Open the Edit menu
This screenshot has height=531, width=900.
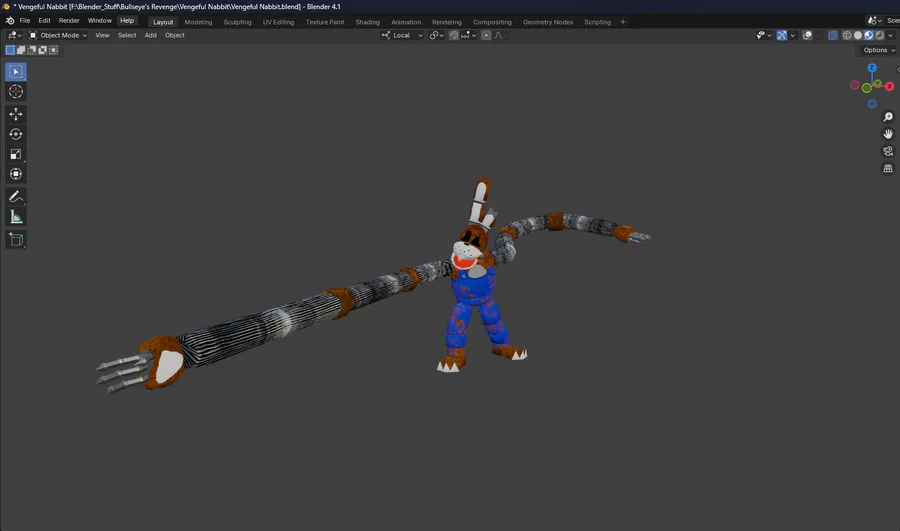[x=44, y=21]
